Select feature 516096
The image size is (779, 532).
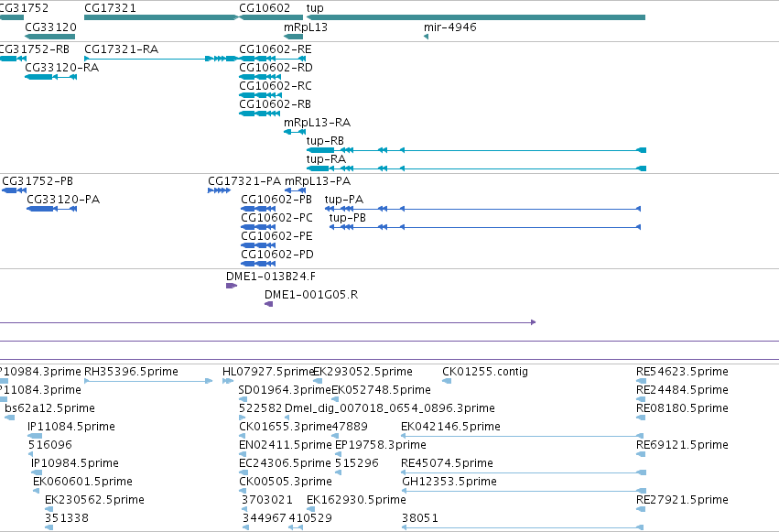31,454
